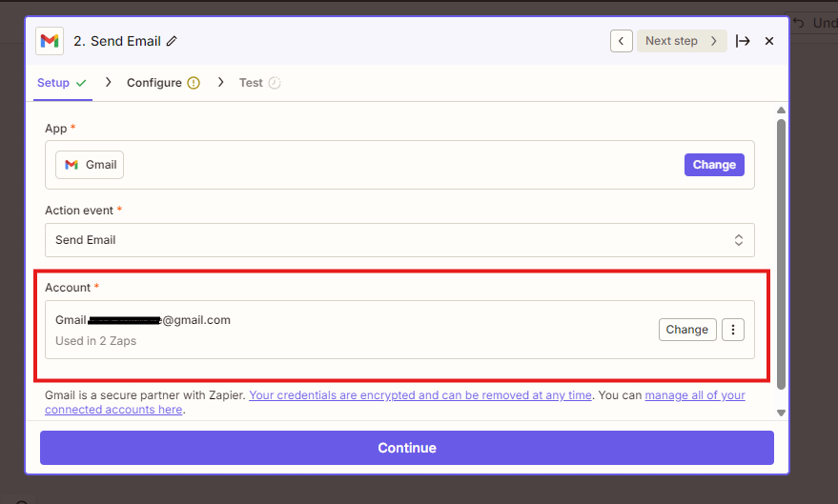
Task: Click the Next step button
Action: coord(682,41)
